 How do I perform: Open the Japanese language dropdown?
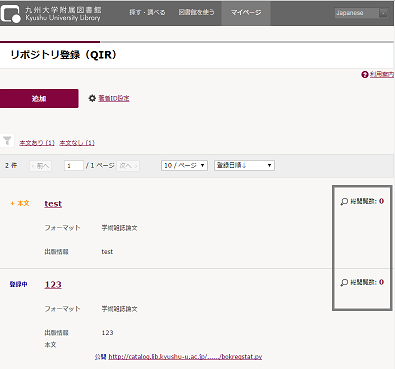coord(361,13)
